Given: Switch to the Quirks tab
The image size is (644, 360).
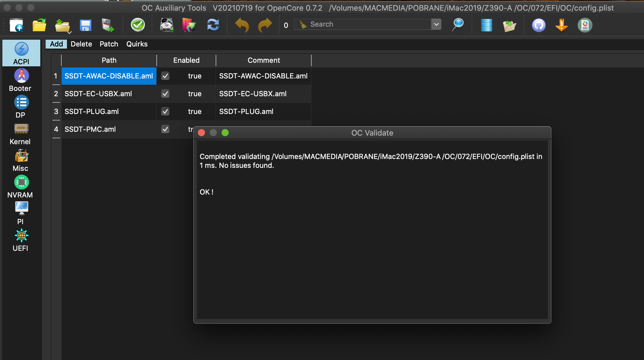Looking at the screenshot, I should [x=137, y=44].
